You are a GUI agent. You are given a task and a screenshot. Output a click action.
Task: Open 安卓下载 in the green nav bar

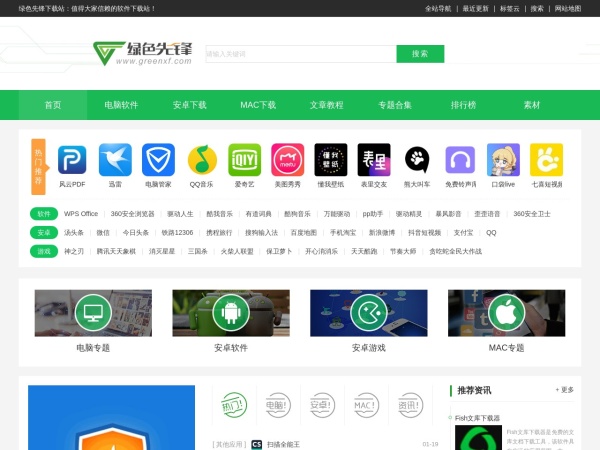point(189,105)
